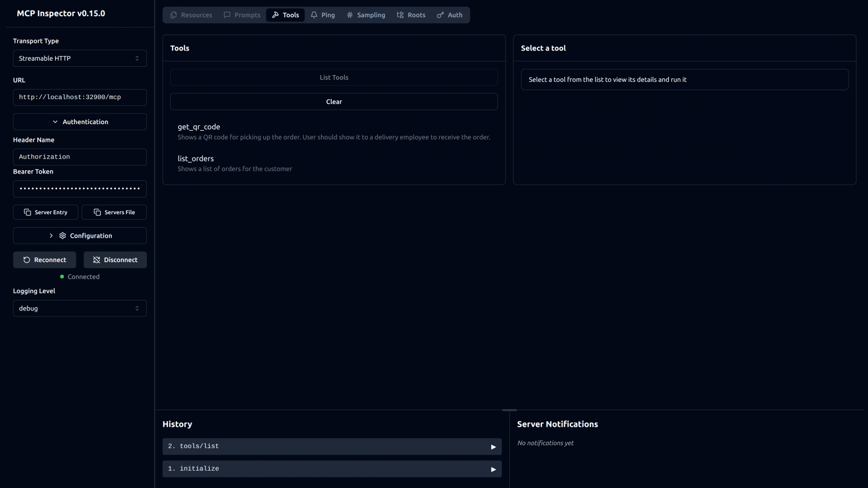Click the Ping bell tab
Screen dimensions: 868x488
click(x=323, y=15)
